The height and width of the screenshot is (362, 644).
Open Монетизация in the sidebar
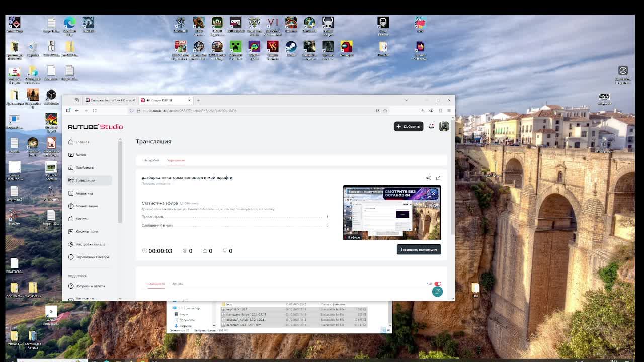coord(90,206)
